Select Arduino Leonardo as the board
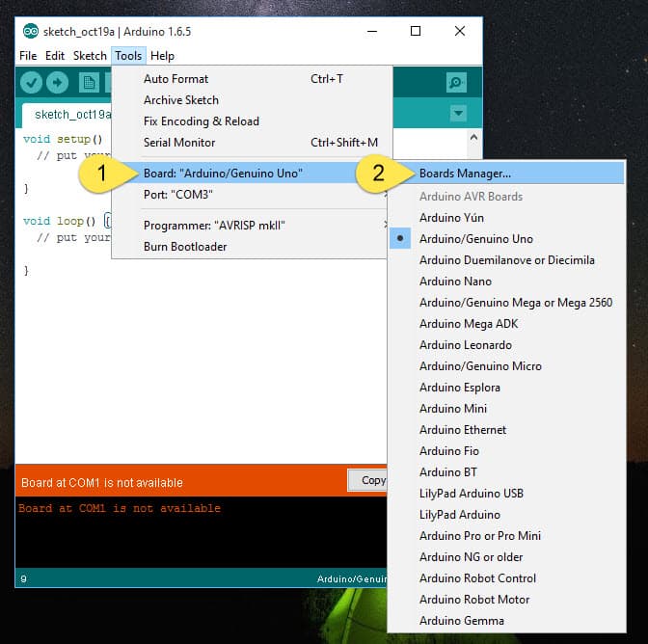This screenshot has width=648, height=644. (x=465, y=345)
